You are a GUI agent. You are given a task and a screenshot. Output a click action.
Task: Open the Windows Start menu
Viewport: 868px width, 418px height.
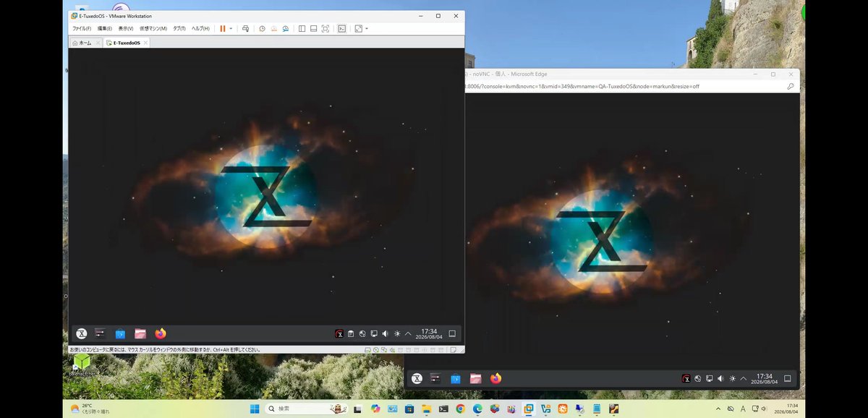pos(255,409)
